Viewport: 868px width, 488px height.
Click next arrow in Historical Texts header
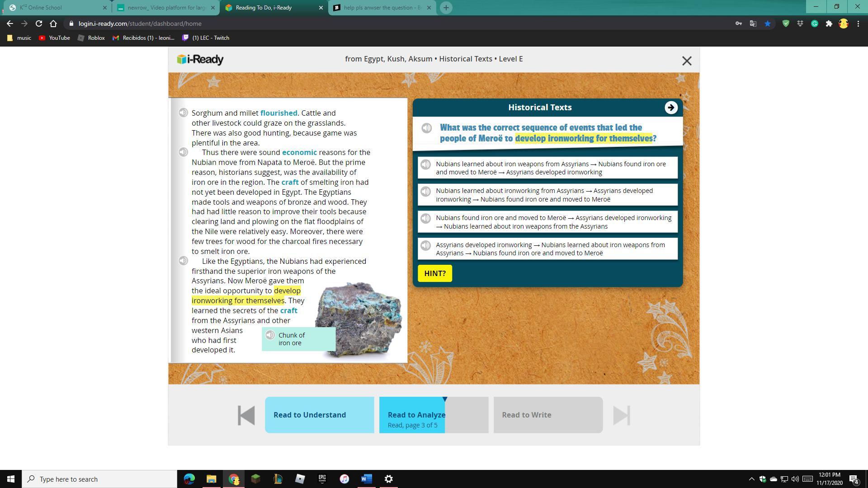coord(671,108)
